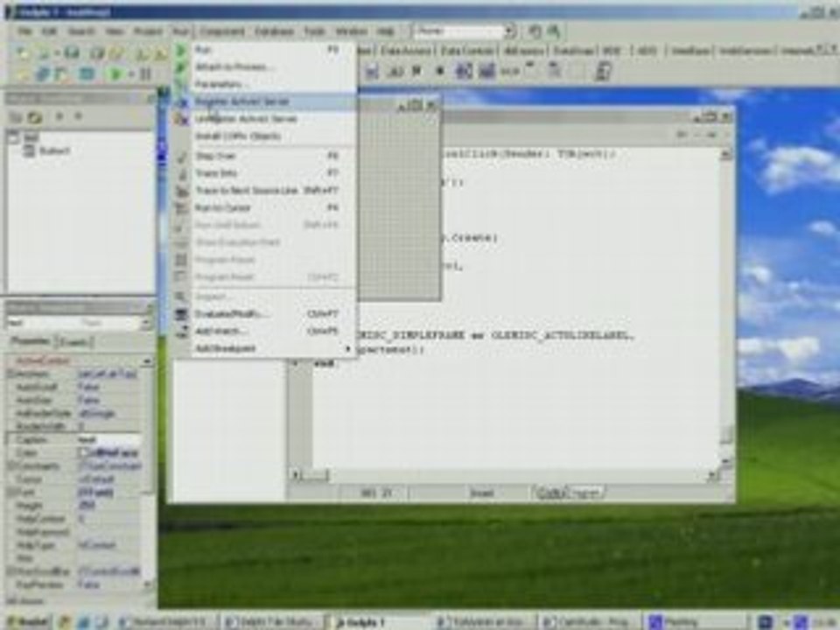Select Button1 in the Object TreeView

coord(54,151)
